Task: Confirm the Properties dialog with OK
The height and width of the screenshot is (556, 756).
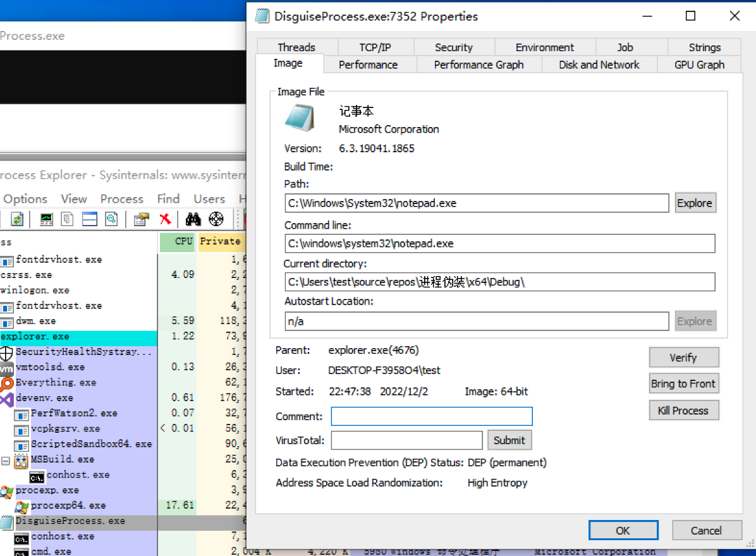Action: pos(623,531)
